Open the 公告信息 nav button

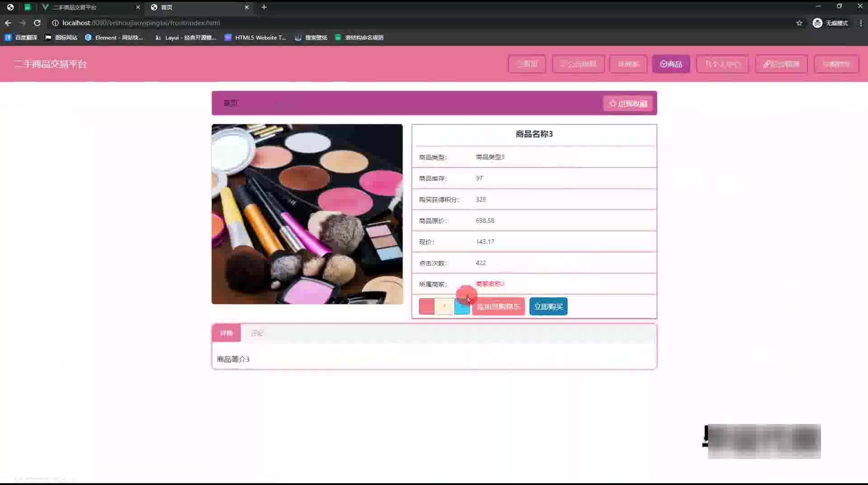(578, 64)
